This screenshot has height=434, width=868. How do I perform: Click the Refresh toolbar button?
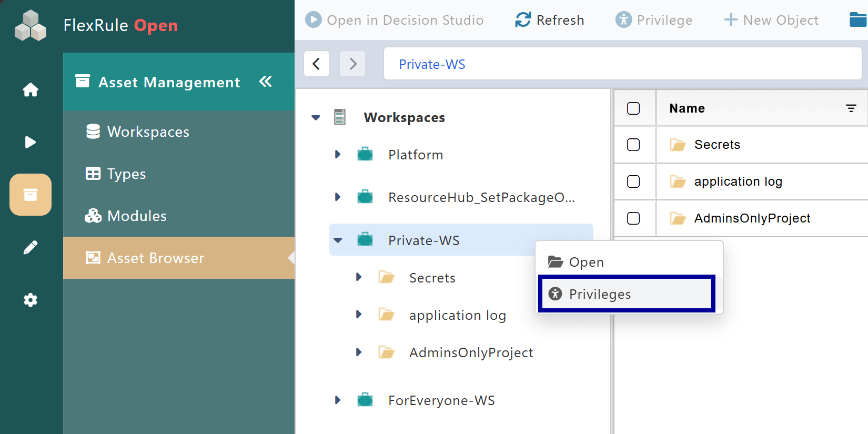(550, 20)
